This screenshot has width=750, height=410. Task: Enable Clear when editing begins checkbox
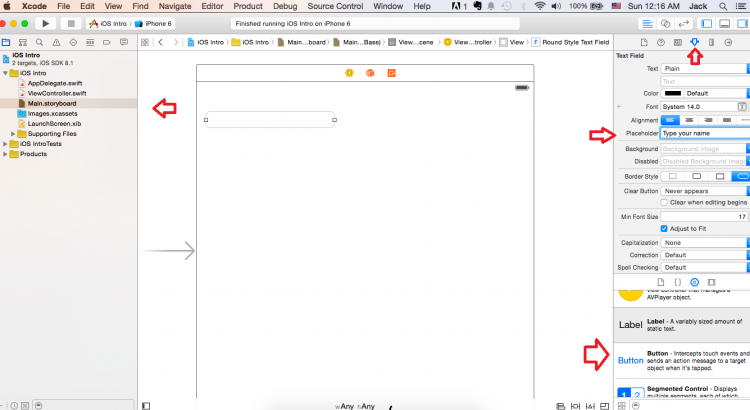point(666,202)
